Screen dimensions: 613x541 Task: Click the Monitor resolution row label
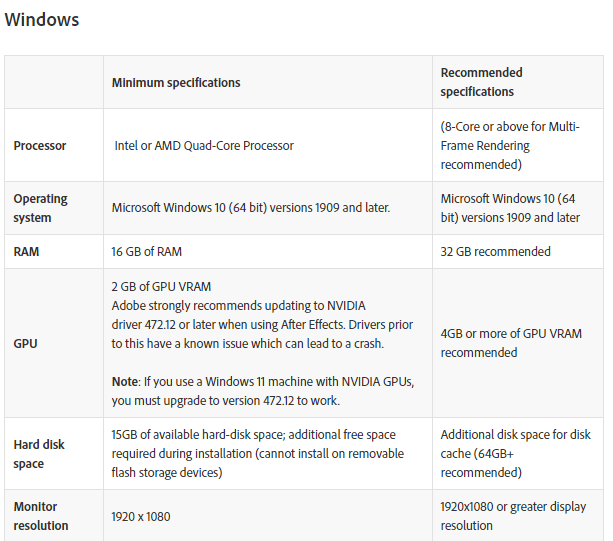tap(41, 516)
